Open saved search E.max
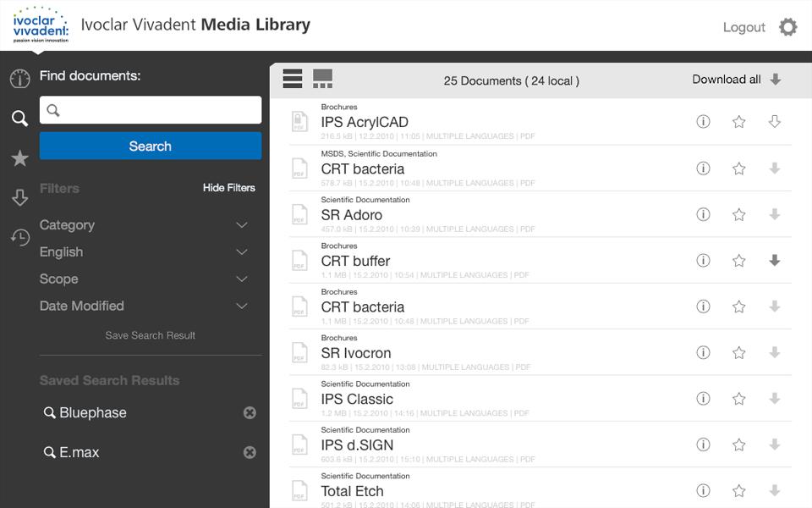 (71, 452)
